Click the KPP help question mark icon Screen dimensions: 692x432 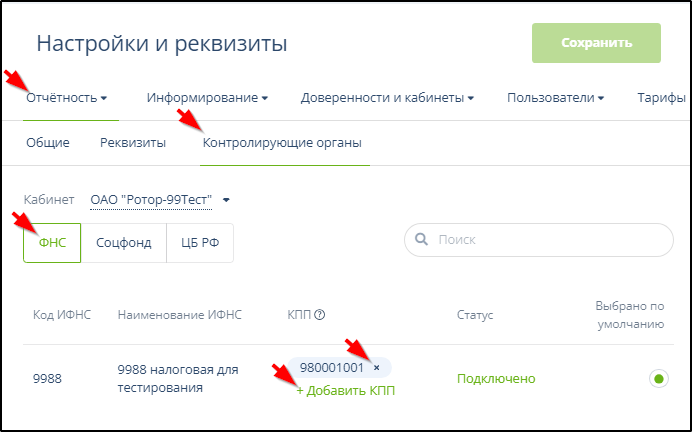[x=320, y=315]
